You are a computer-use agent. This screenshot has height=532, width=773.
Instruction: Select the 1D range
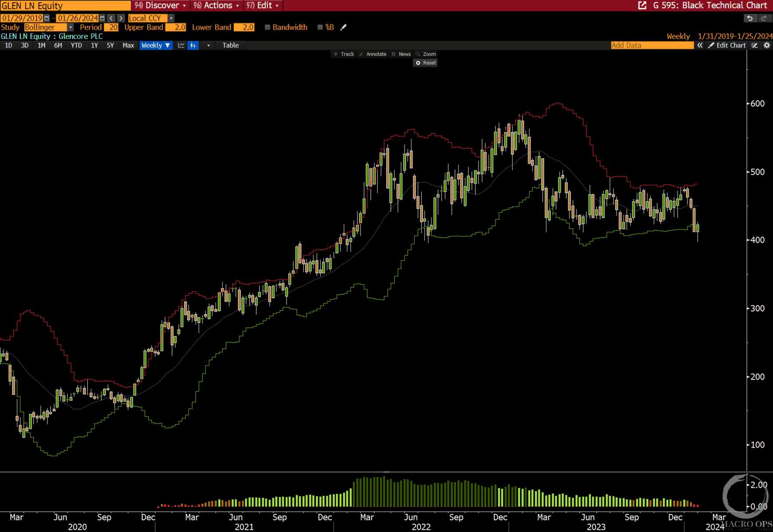click(8, 45)
